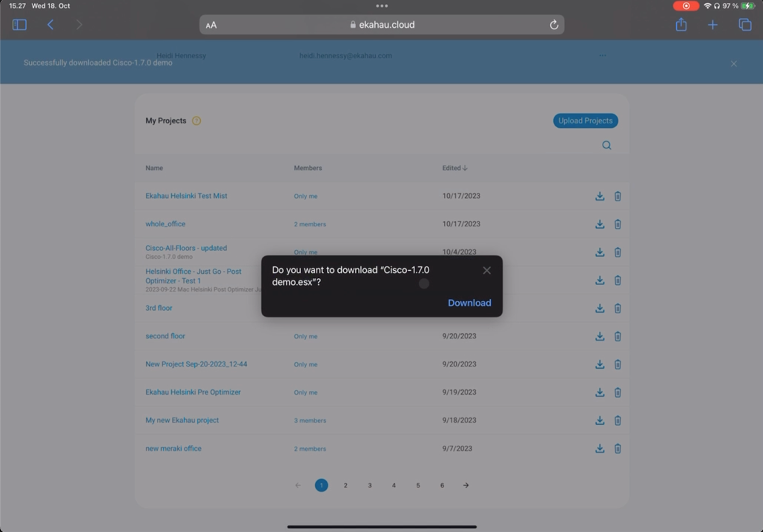Open a new Safari tab
This screenshot has width=763, height=532.
[x=712, y=25]
